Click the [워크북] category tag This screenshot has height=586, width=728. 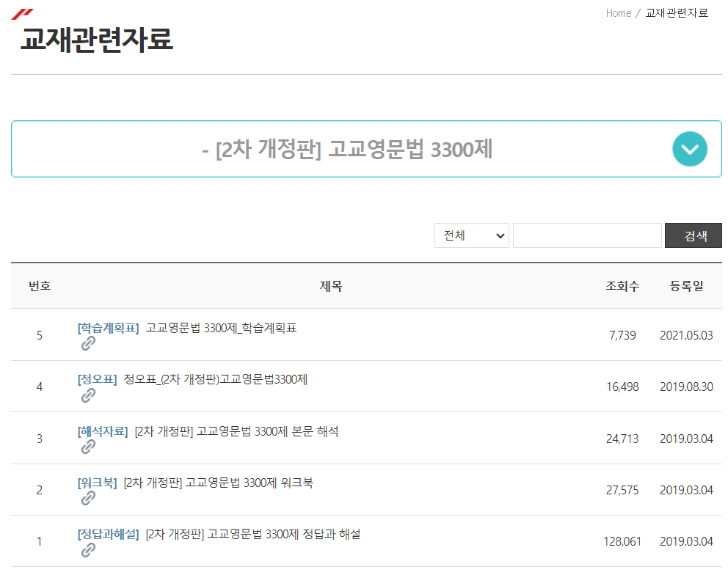click(x=97, y=483)
